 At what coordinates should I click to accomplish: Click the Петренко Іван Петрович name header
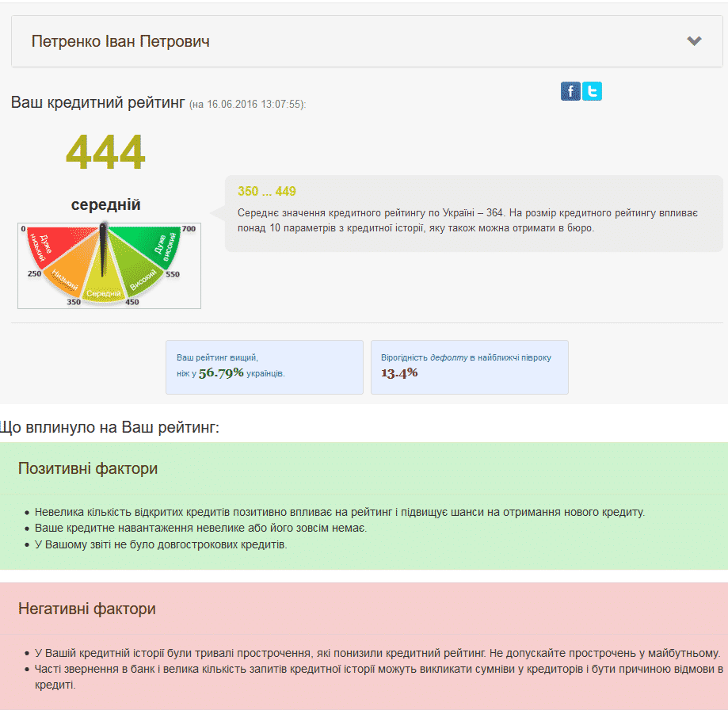click(x=120, y=41)
